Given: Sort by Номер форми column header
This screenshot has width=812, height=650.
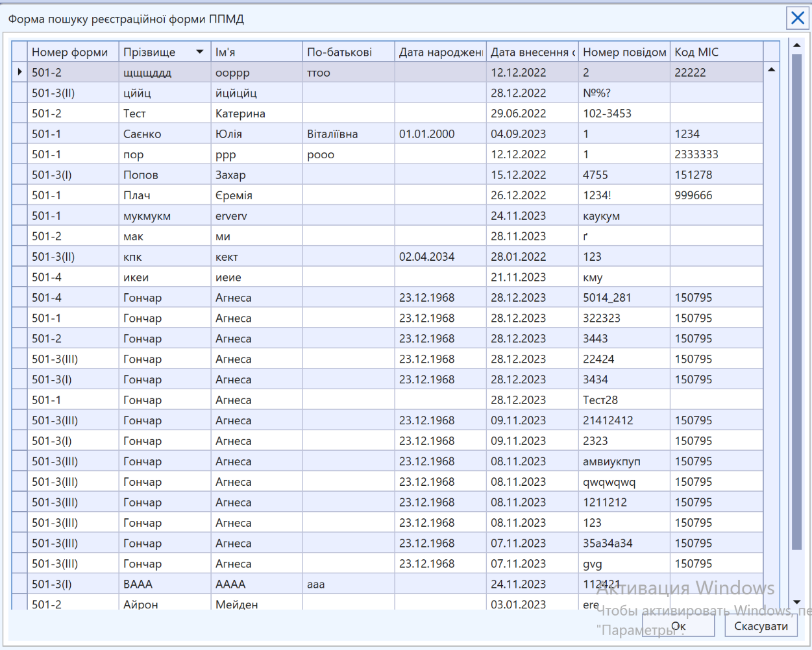Looking at the screenshot, I should [73, 52].
